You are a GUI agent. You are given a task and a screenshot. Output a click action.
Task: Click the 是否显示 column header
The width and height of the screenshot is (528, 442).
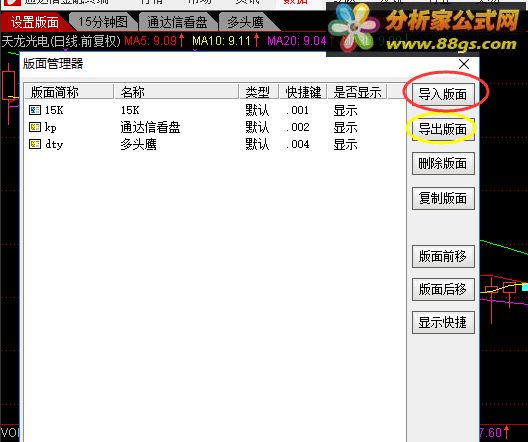pyautogui.click(x=357, y=92)
